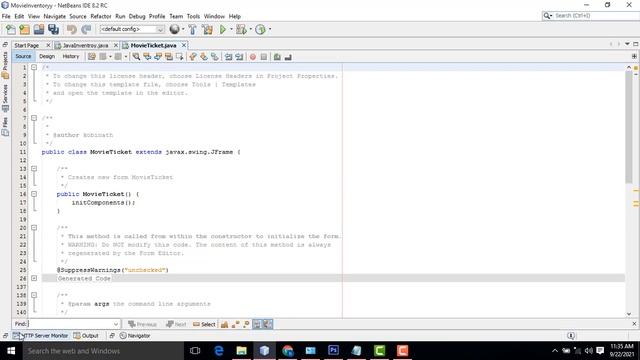Open the Profile Project dropdown arrow
The height and width of the screenshot is (360, 640).
(x=270, y=29)
